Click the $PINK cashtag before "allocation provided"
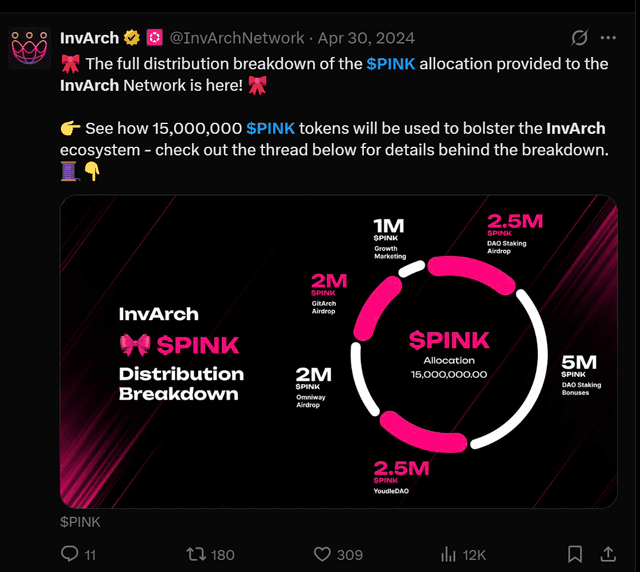 coord(392,63)
